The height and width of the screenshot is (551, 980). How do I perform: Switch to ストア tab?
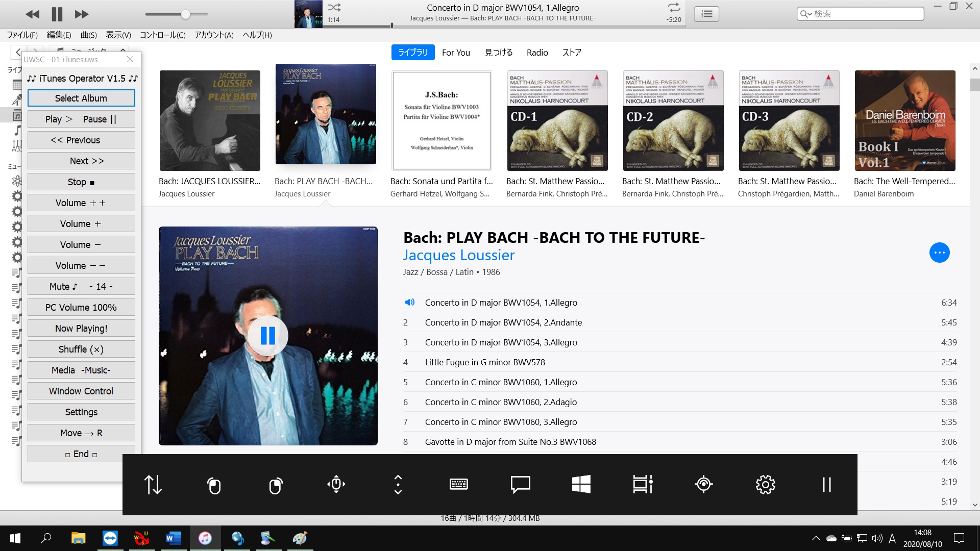[x=572, y=52]
